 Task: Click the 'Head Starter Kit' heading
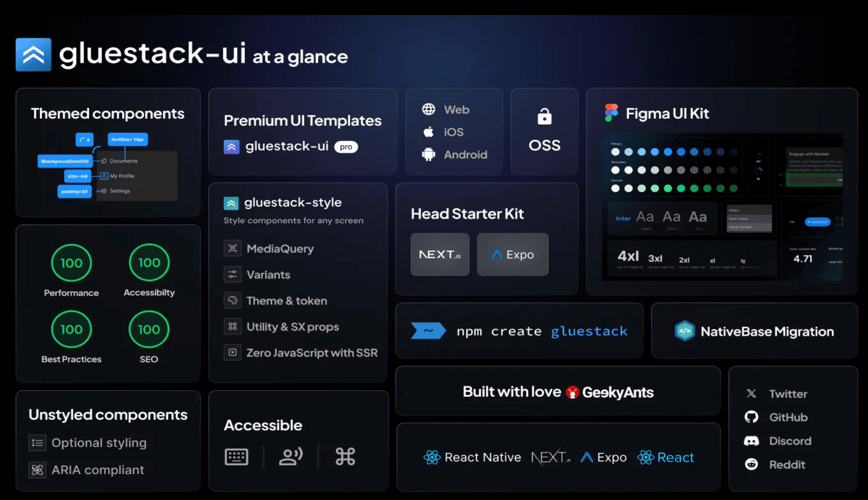467,214
